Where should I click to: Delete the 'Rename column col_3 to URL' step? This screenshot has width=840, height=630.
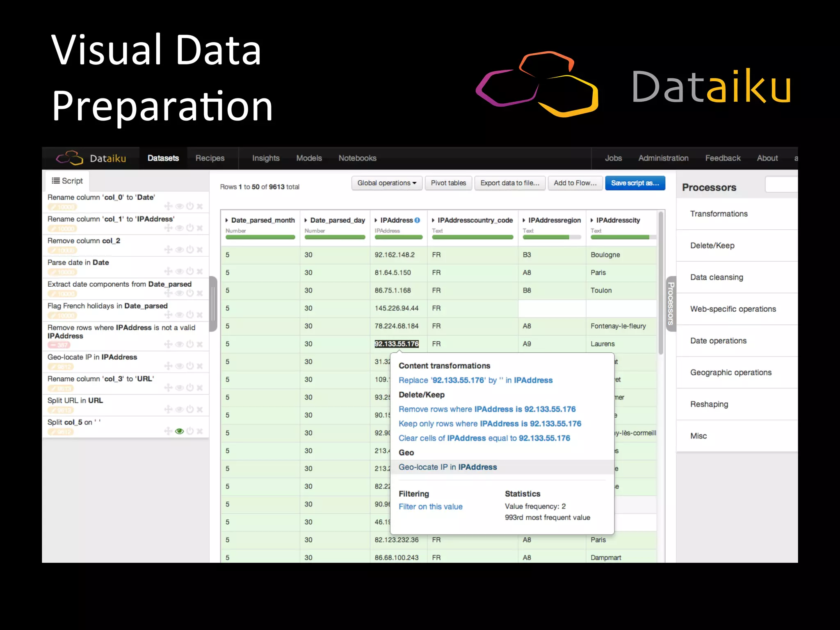(200, 388)
